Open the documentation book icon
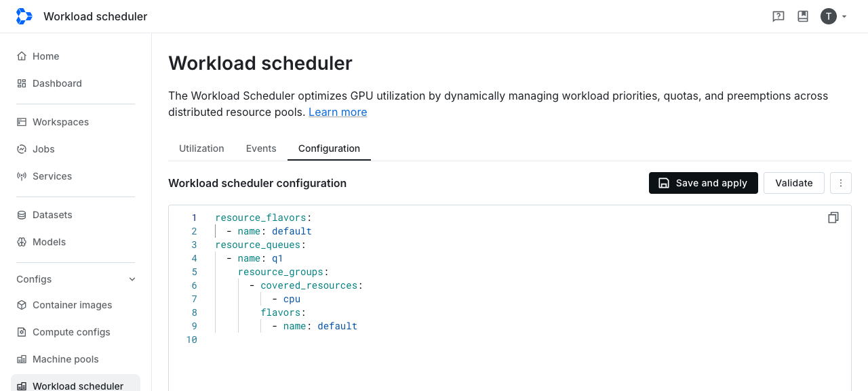868x391 pixels. point(803,16)
